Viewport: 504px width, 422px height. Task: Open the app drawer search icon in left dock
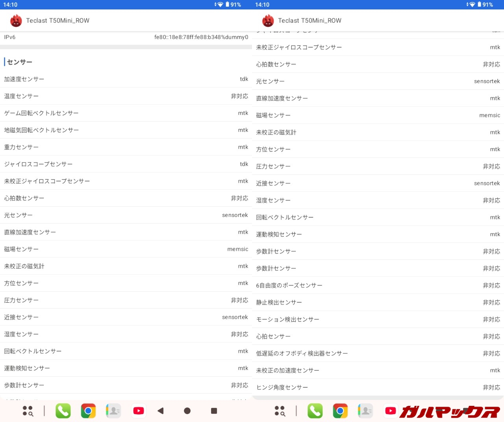pos(28,411)
